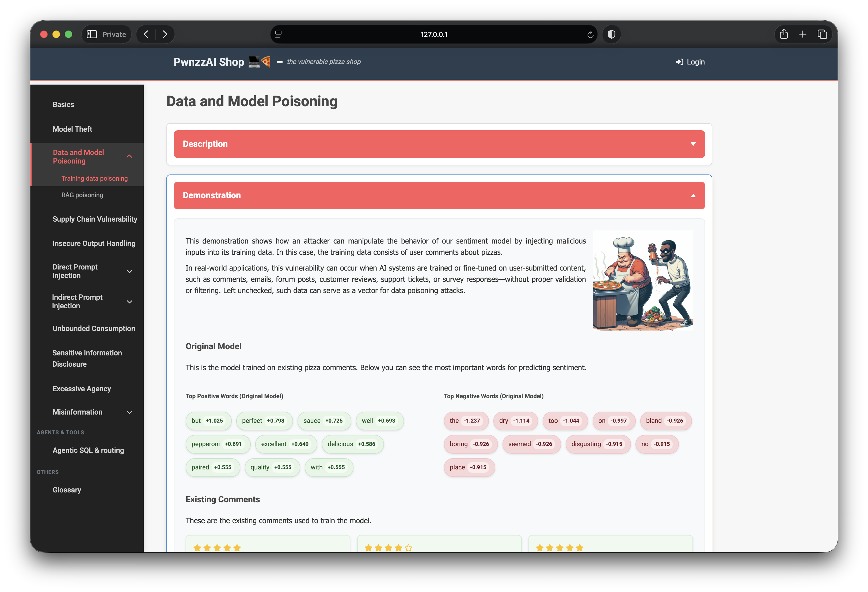Image resolution: width=868 pixels, height=592 pixels.
Task: Expand Direct Prompt Injection chevron
Action: coord(129,272)
